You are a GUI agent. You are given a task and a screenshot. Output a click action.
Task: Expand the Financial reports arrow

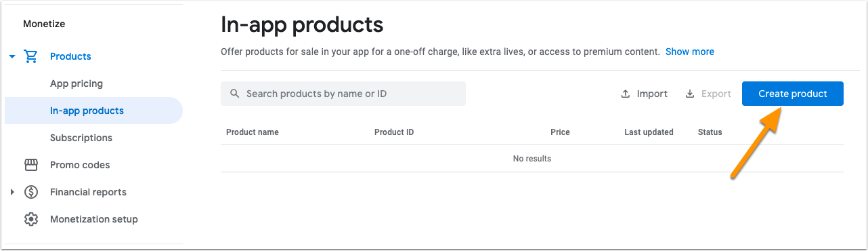click(12, 192)
